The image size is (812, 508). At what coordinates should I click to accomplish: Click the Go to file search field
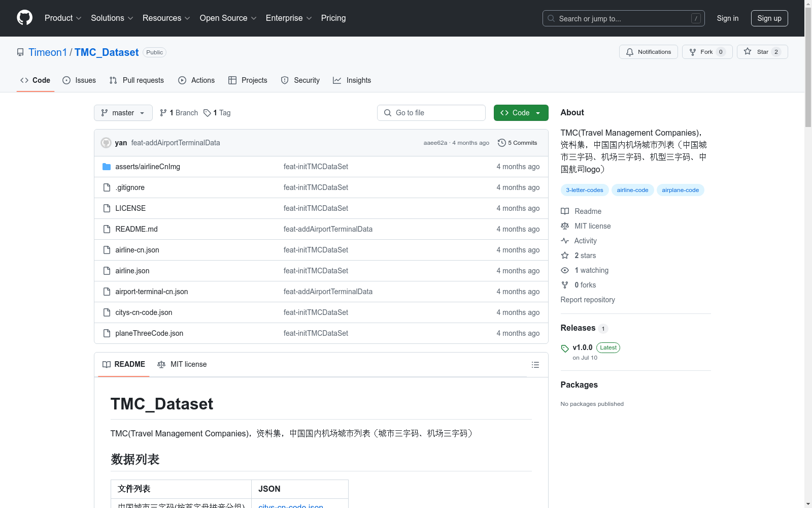431,113
